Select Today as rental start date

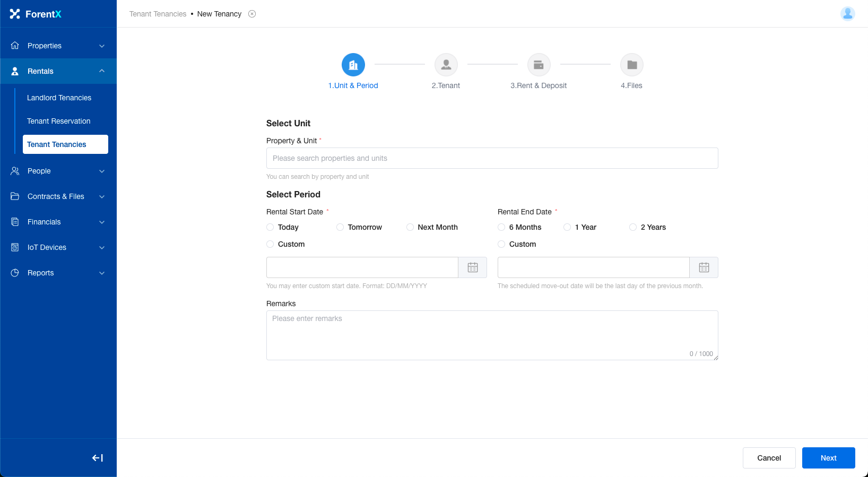point(270,227)
